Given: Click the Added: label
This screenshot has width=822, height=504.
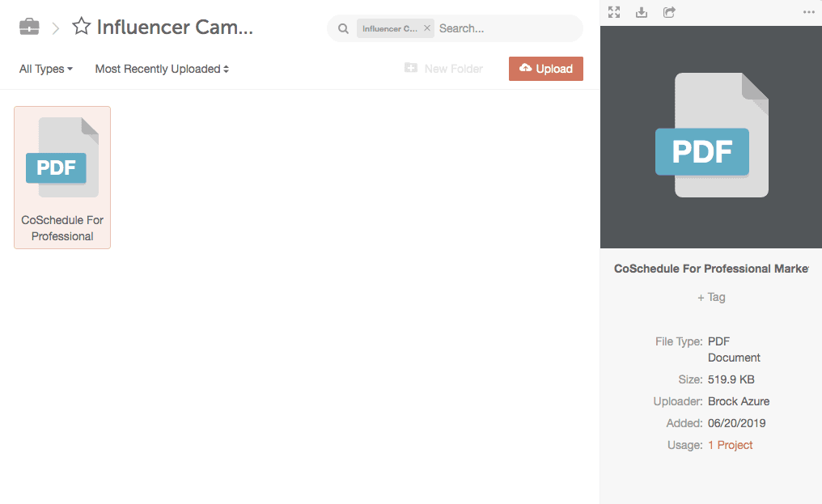Looking at the screenshot, I should 684,423.
